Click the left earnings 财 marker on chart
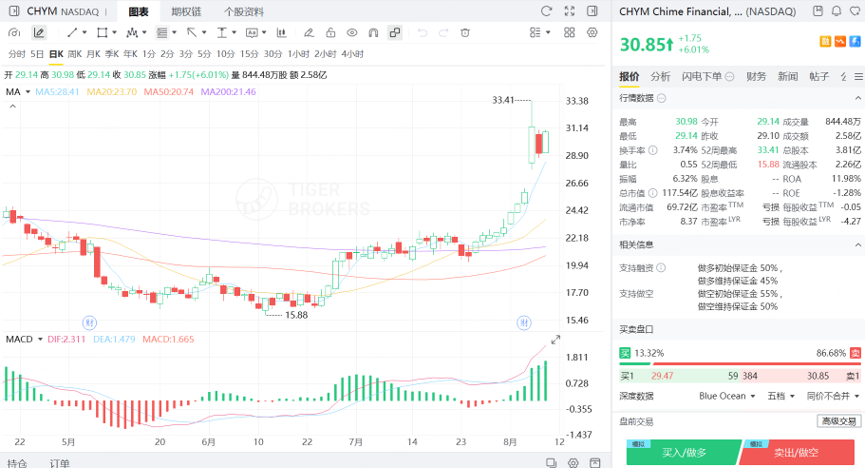 [x=89, y=322]
